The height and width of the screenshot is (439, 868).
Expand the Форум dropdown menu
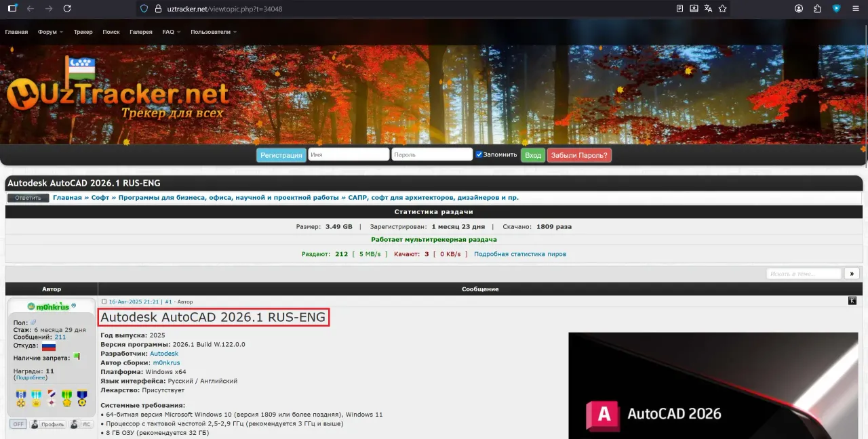[x=50, y=32]
